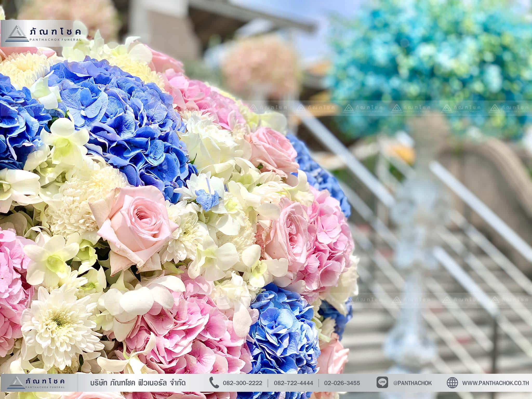532x399 pixels.
Task: Open the @PANTHACHOK LINE handle
Action: pyautogui.click(x=412, y=383)
